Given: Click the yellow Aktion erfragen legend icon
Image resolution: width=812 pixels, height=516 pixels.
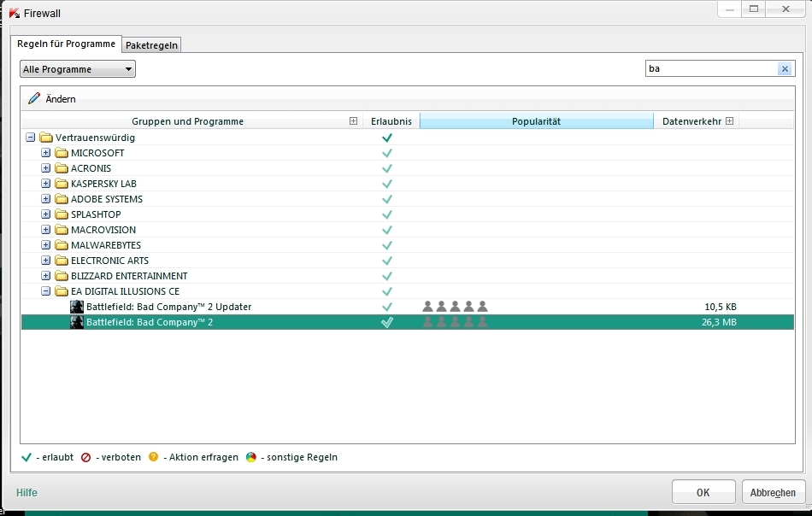Looking at the screenshot, I should [153, 456].
